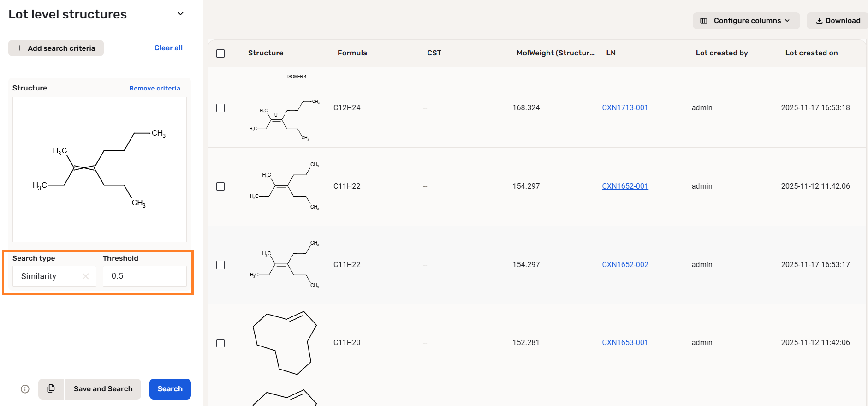The image size is (868, 406).
Task: Click Clear all link
Action: pos(168,48)
